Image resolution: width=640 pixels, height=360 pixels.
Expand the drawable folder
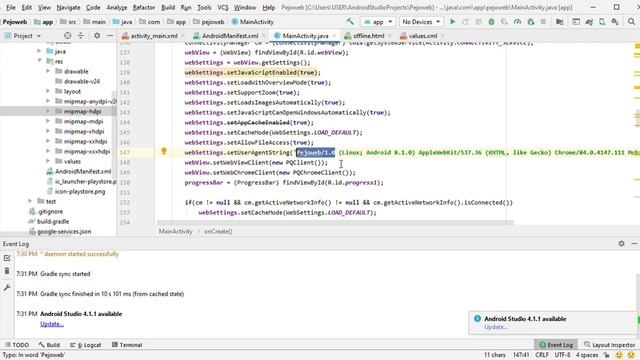click(48, 71)
